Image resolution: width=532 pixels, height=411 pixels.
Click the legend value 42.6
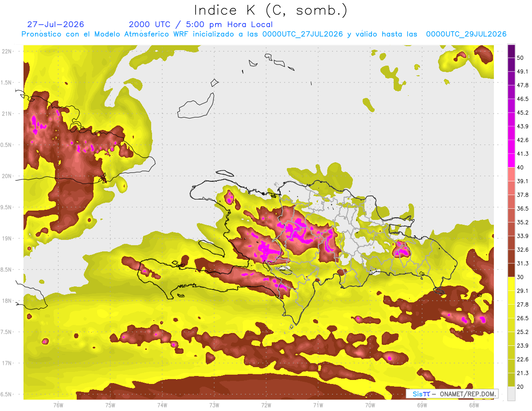[523, 140]
